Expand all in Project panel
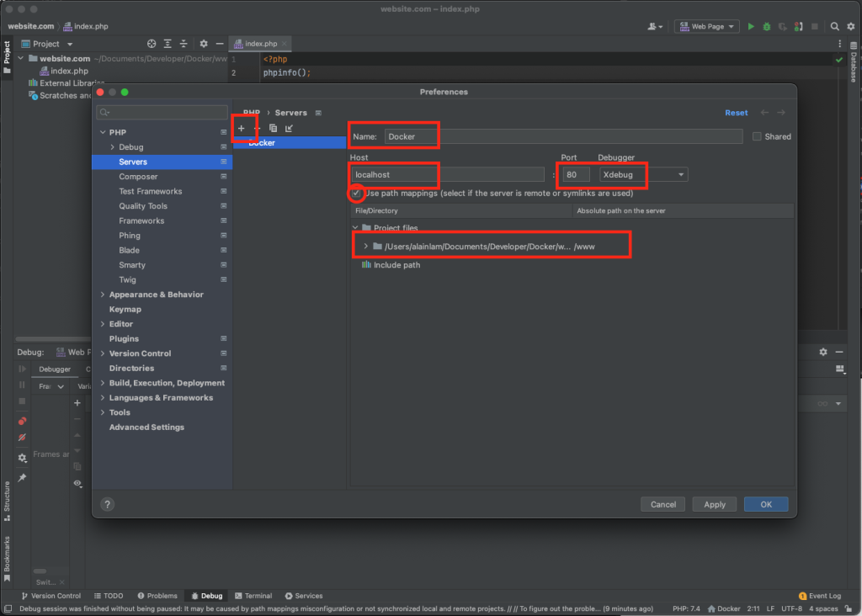Image resolution: width=862 pixels, height=616 pixels. (x=168, y=44)
